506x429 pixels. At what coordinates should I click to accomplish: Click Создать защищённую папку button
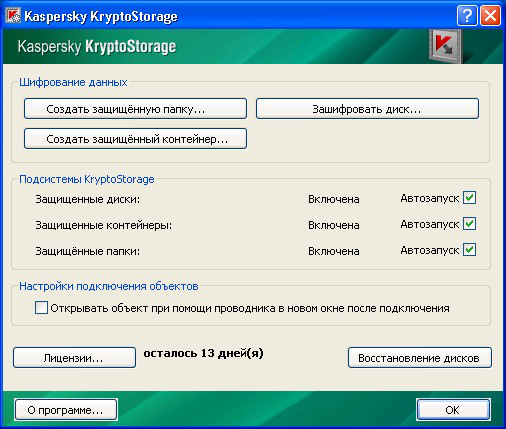[x=135, y=109]
